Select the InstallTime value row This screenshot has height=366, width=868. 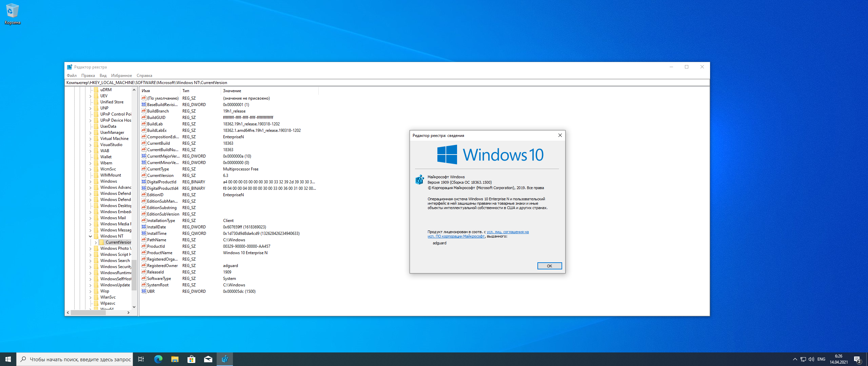click(229, 233)
